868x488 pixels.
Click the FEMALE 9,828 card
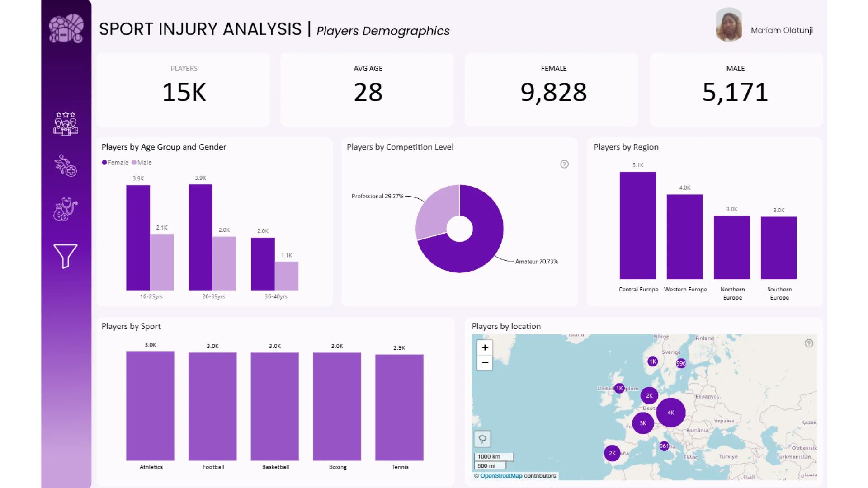(552, 89)
